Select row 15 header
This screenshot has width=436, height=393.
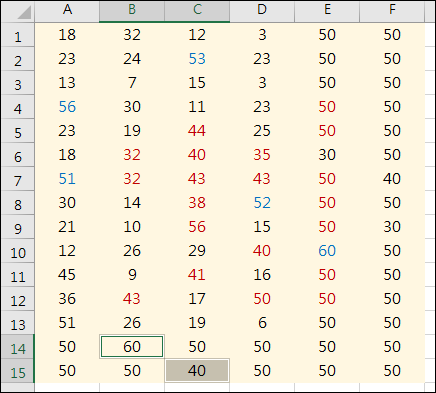click(x=18, y=371)
